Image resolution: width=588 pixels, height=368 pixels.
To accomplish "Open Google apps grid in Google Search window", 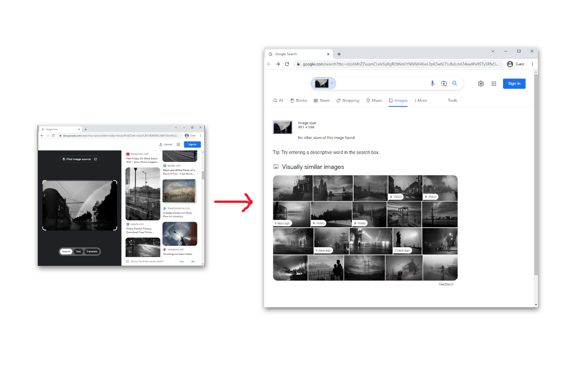I will coord(494,84).
